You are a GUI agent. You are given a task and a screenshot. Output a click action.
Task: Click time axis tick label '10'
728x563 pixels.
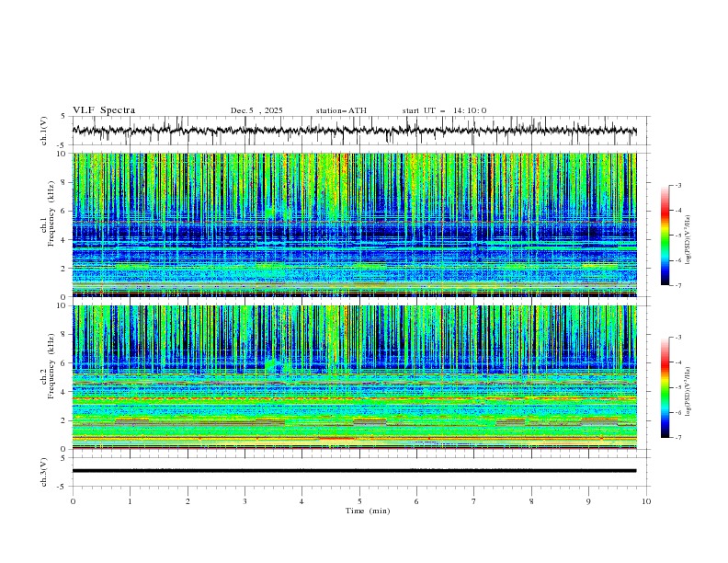(x=646, y=501)
